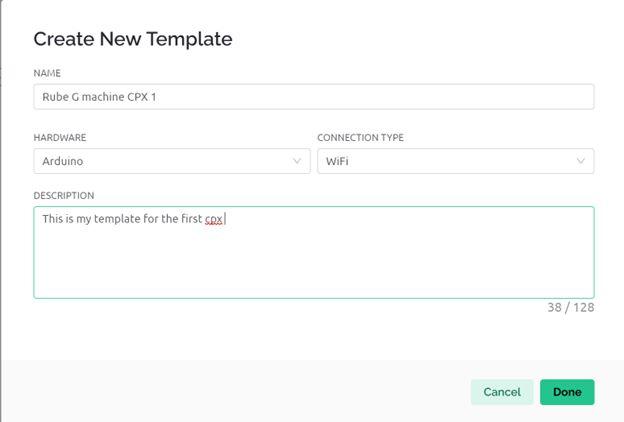
Task: Click the HARDWARE field label
Action: (58, 137)
